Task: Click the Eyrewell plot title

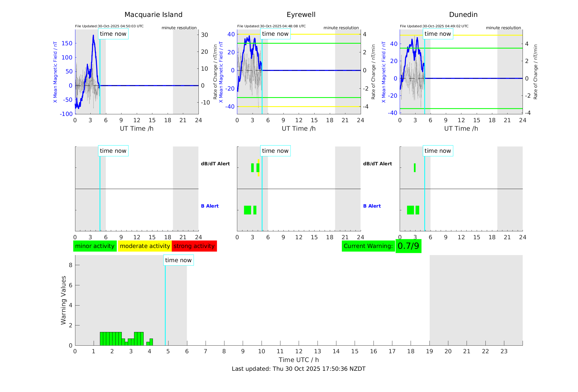Action: pyautogui.click(x=301, y=15)
